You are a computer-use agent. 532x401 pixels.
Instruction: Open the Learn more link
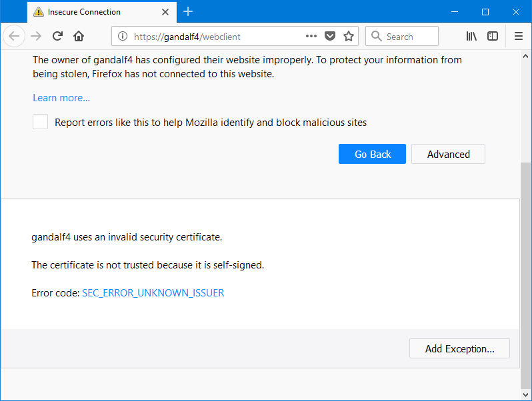[61, 98]
